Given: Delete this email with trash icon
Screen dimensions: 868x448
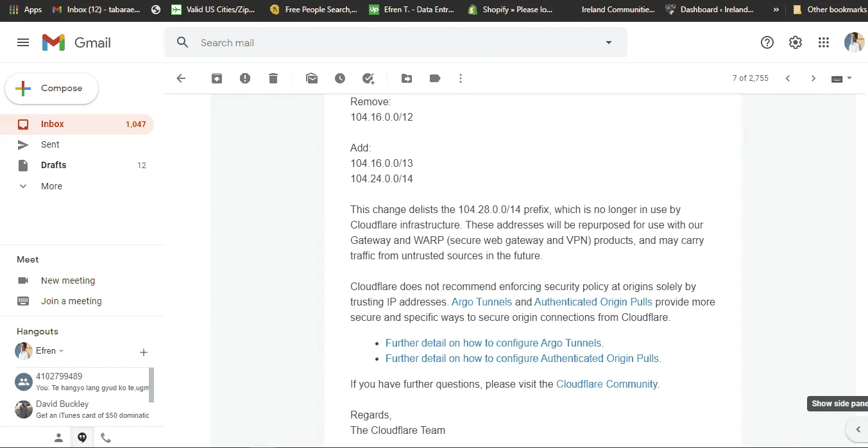Looking at the screenshot, I should [273, 78].
